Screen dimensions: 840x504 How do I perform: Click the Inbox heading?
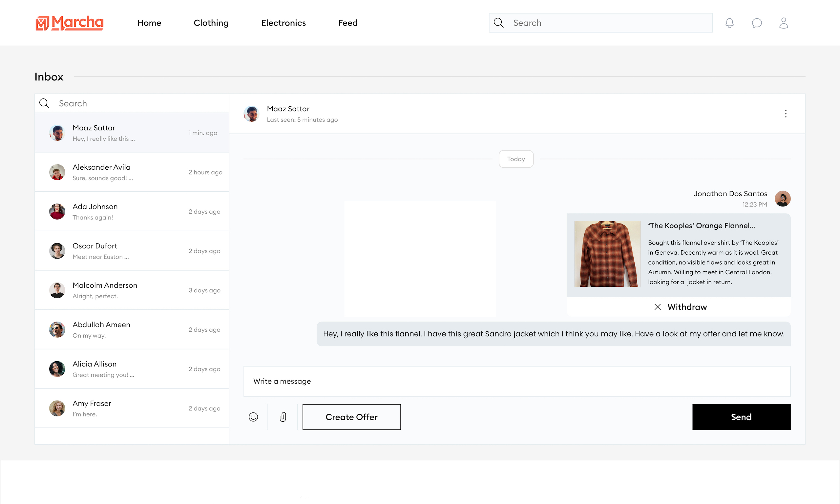coord(49,77)
